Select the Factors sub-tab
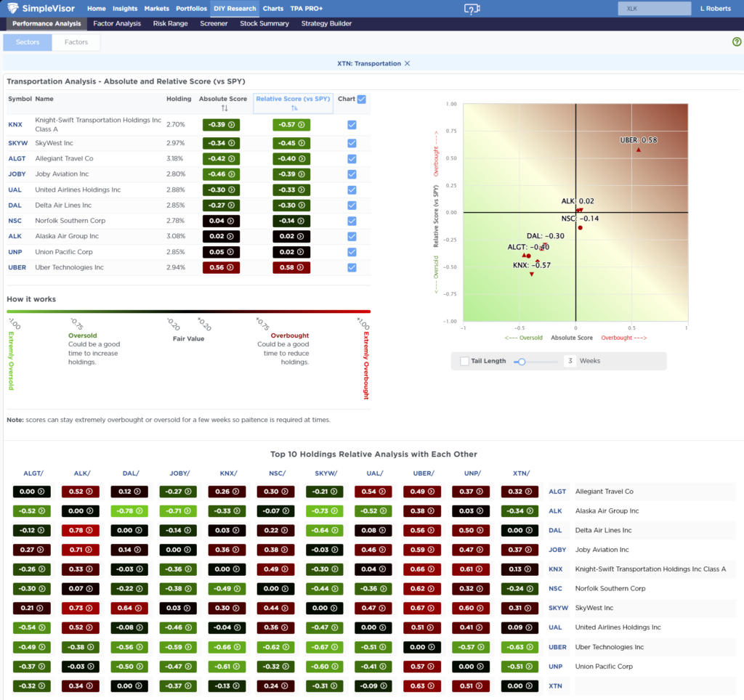Viewport: 744px width, 700px height. pyautogui.click(x=76, y=42)
